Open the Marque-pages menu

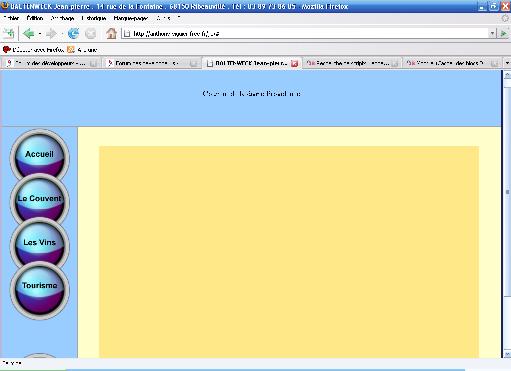(130, 18)
